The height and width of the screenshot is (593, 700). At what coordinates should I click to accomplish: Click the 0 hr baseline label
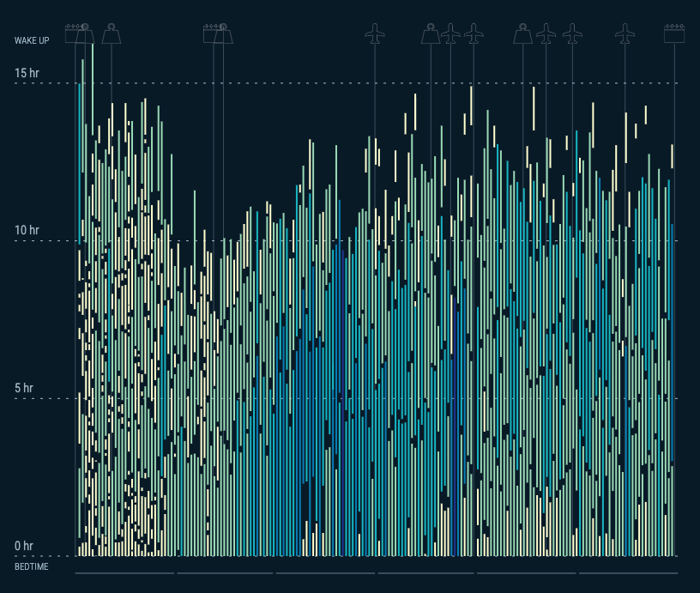pos(24,546)
